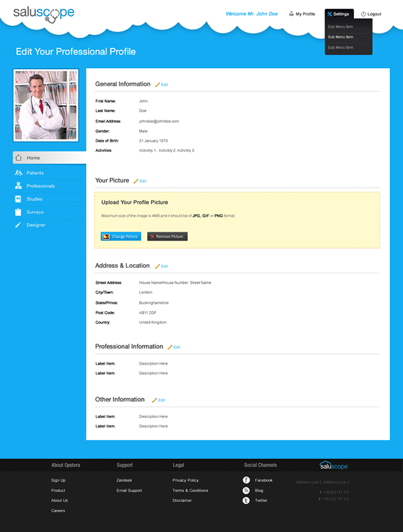Click the Professionals doctor icon
This screenshot has width=403, height=532.
(x=18, y=186)
